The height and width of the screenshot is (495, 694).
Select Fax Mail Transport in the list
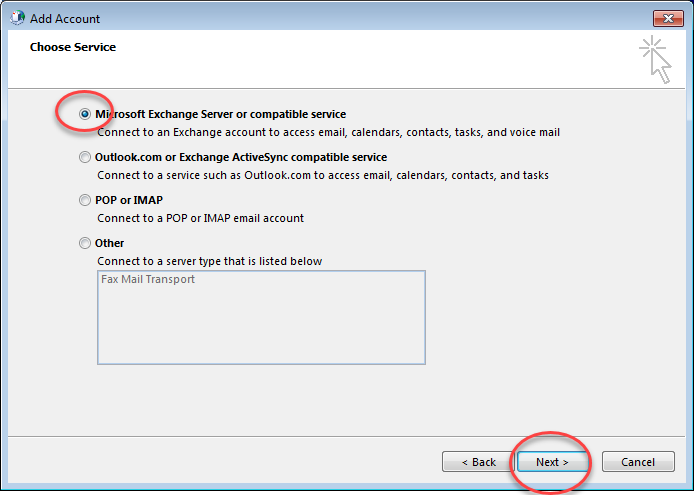coord(148,279)
